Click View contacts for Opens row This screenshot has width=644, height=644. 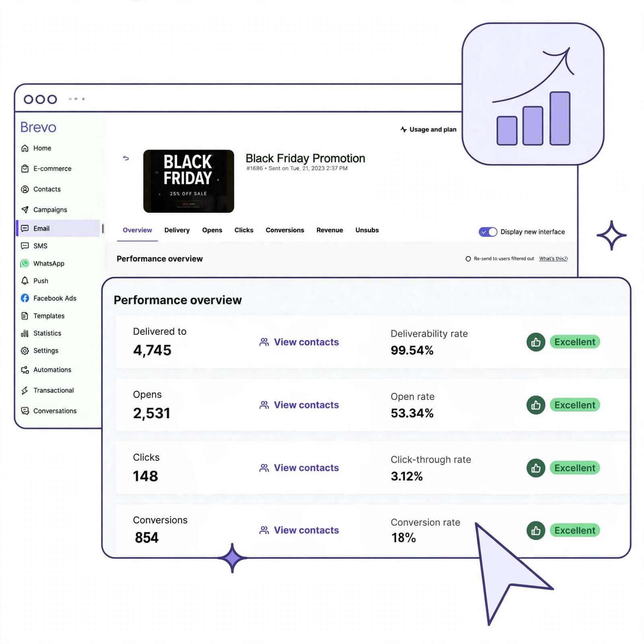[299, 405]
